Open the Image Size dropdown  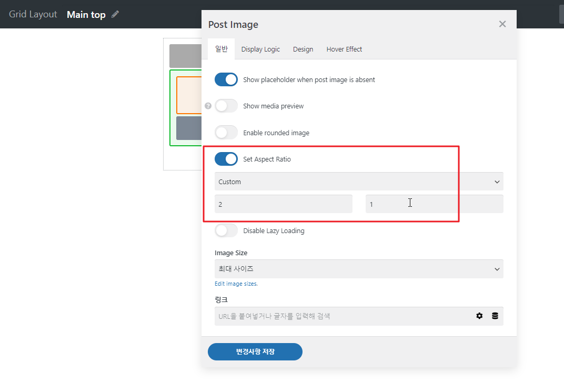[x=359, y=269]
